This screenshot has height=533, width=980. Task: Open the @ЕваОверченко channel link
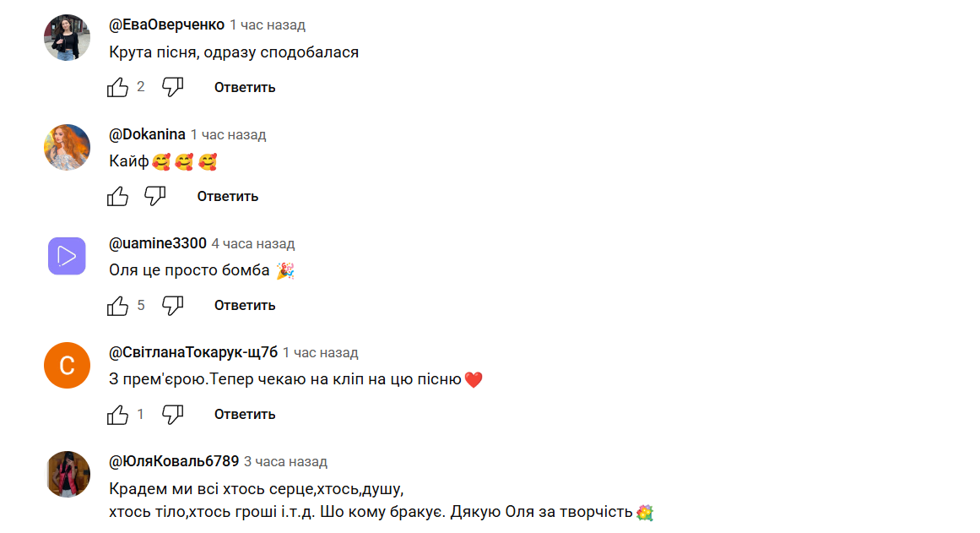click(x=166, y=25)
